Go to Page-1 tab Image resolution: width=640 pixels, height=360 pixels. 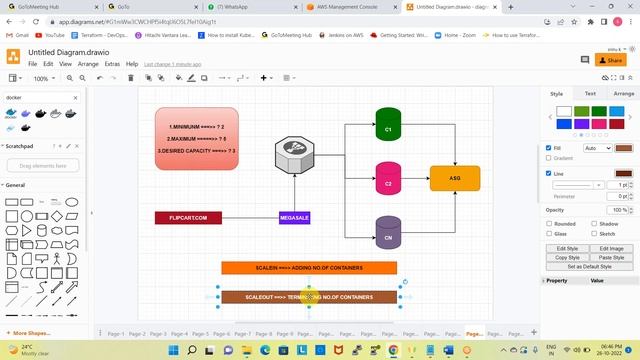[116, 334]
